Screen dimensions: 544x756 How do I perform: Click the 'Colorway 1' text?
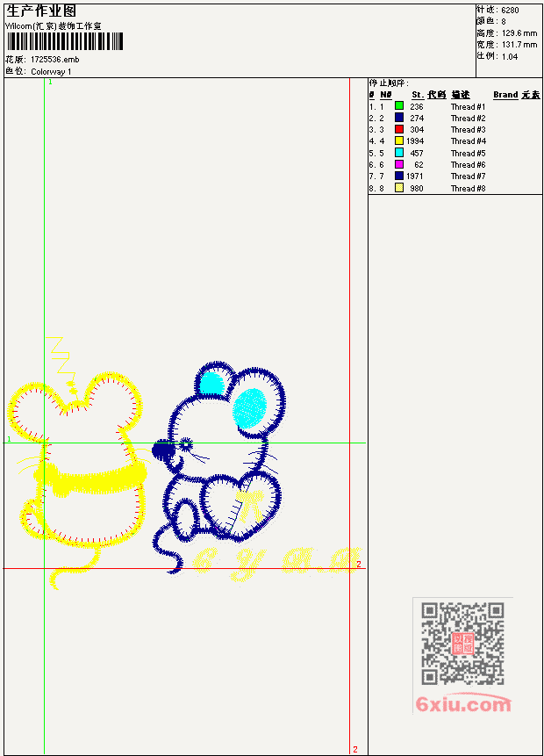point(51,72)
